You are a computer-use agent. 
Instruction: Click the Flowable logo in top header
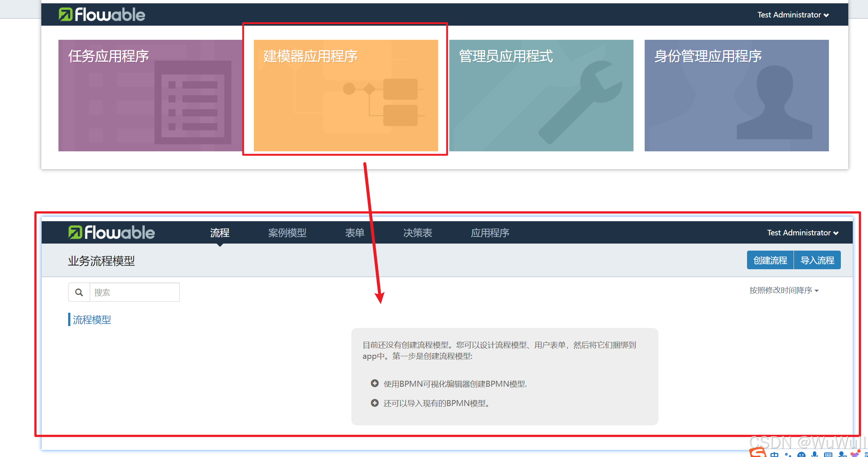pyautogui.click(x=102, y=15)
